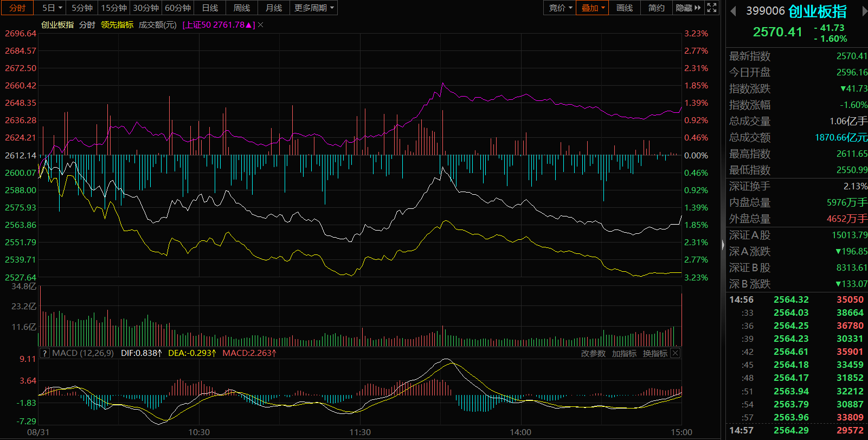Viewport: 868px width, 440px height.
Task: Expand the 更多周期 dropdown
Action: pos(314,8)
